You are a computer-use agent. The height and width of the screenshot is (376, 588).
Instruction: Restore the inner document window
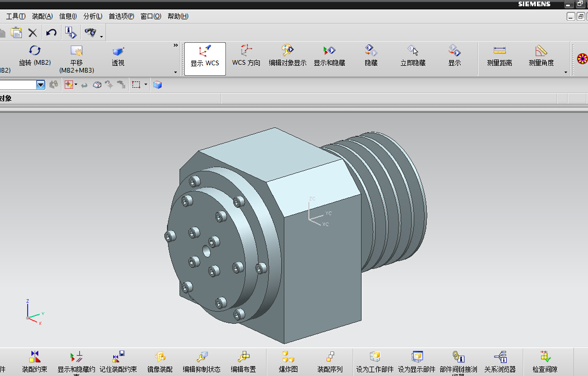click(x=581, y=17)
